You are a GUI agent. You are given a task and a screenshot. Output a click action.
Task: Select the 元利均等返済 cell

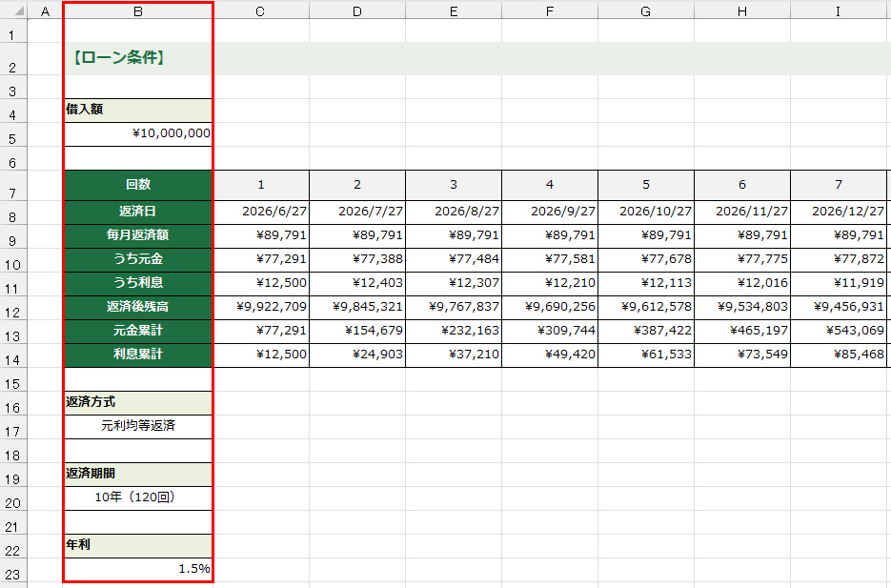pyautogui.click(x=138, y=427)
